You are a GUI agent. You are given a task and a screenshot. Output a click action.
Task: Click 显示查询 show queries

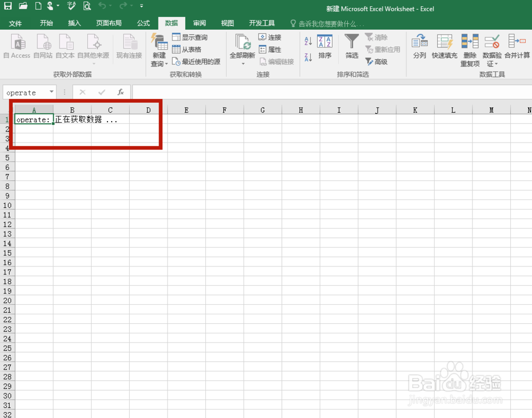pos(190,37)
